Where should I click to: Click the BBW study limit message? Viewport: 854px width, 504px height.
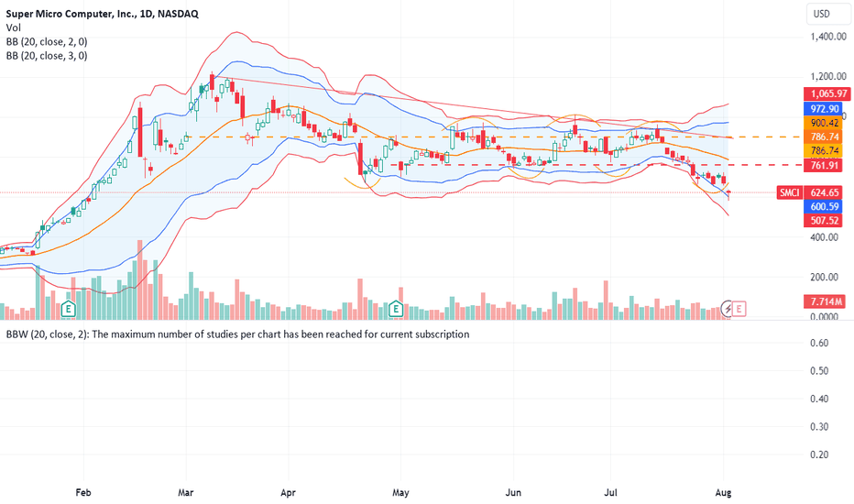point(237,334)
